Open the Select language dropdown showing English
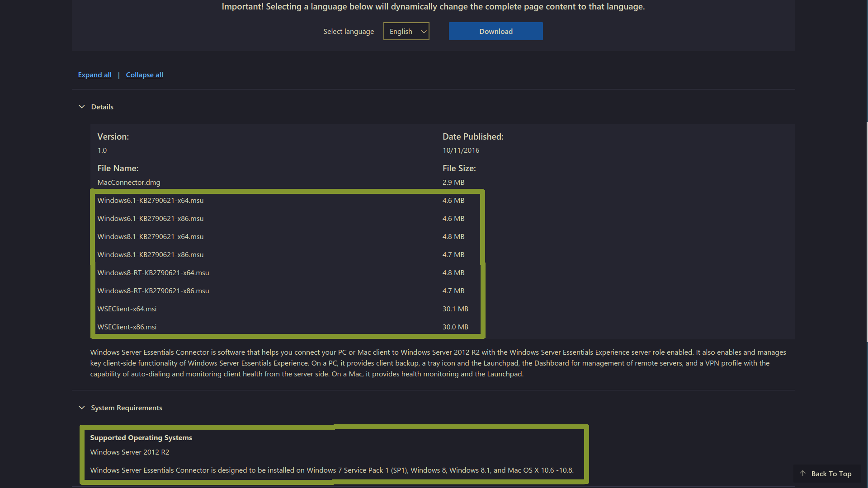The image size is (868, 488). tap(406, 31)
